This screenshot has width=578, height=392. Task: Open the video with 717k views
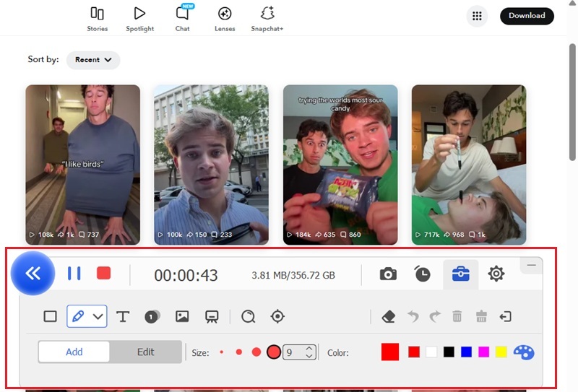coord(469,165)
